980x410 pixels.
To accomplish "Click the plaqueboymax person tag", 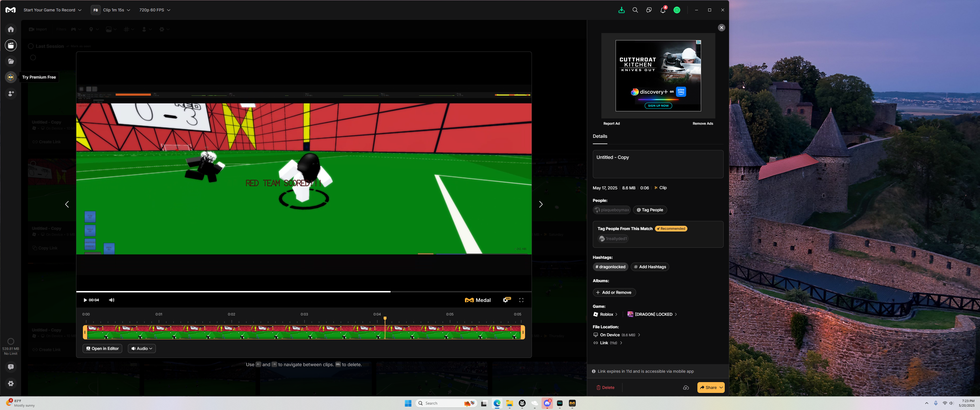I will 611,210.
